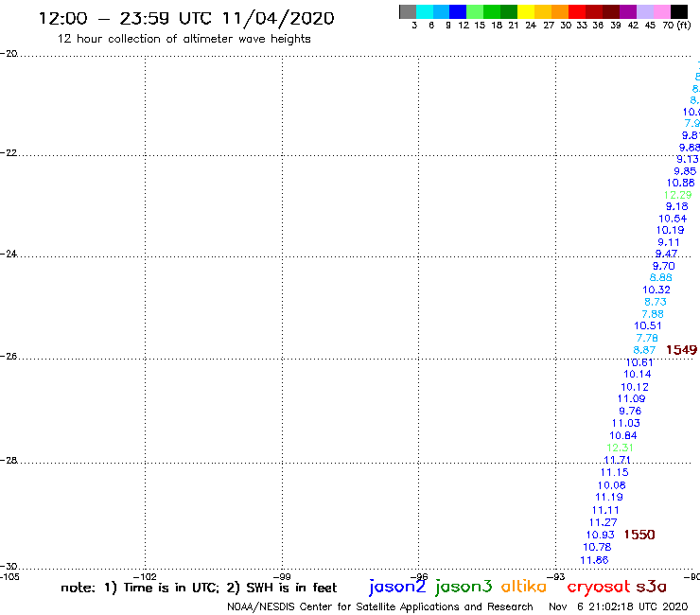Select the light blue value 8.73
Image resolution: width=700 pixels, height=615 pixels.
[655, 302]
